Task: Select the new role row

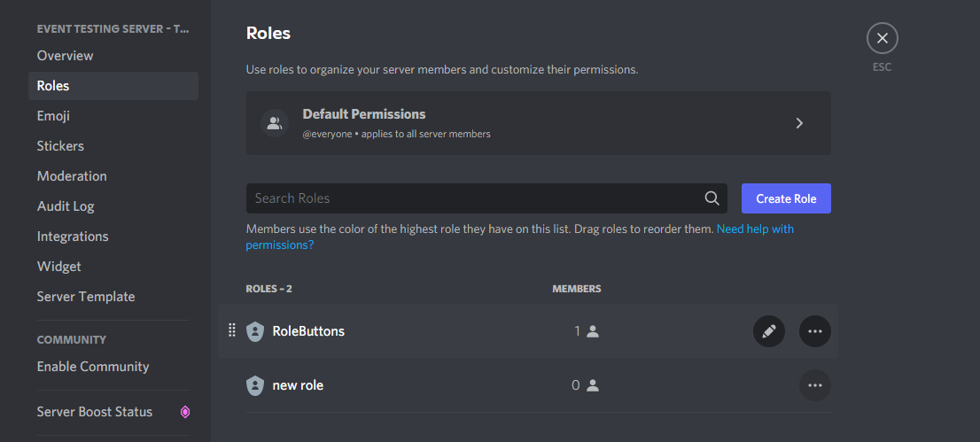Action: [x=443, y=385]
